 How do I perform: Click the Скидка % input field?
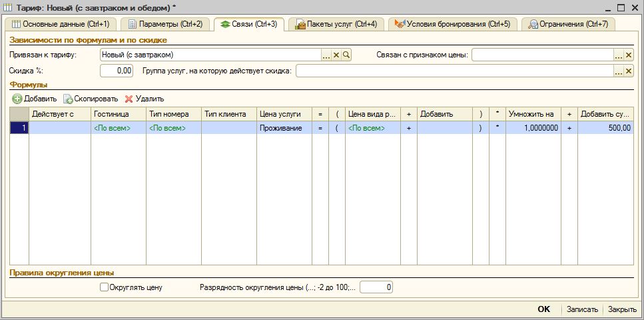click(117, 71)
